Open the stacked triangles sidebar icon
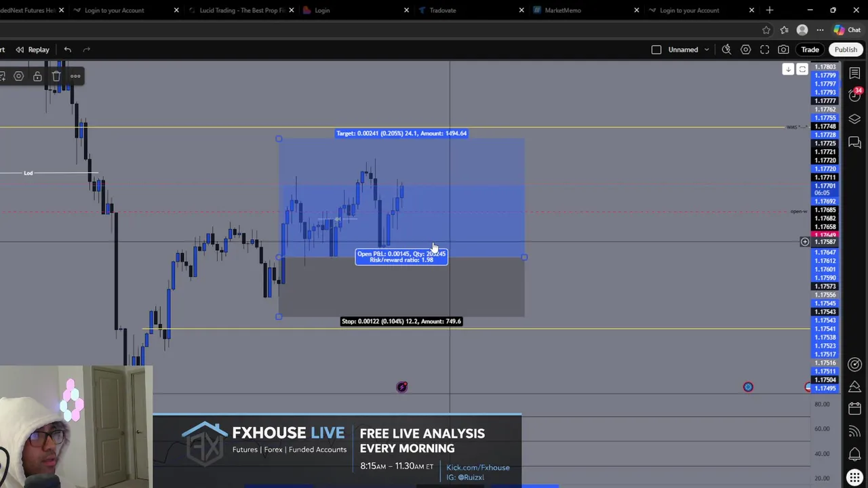Viewport: 868px width, 488px height. click(854, 386)
